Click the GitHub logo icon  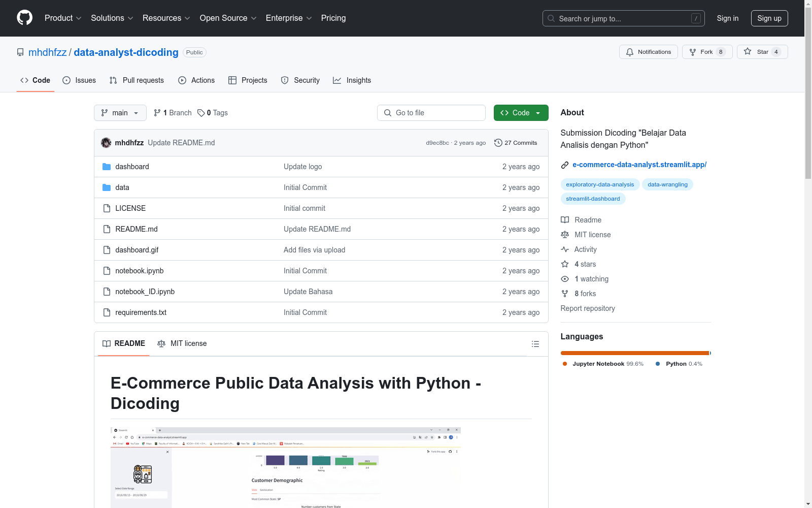pos(24,18)
